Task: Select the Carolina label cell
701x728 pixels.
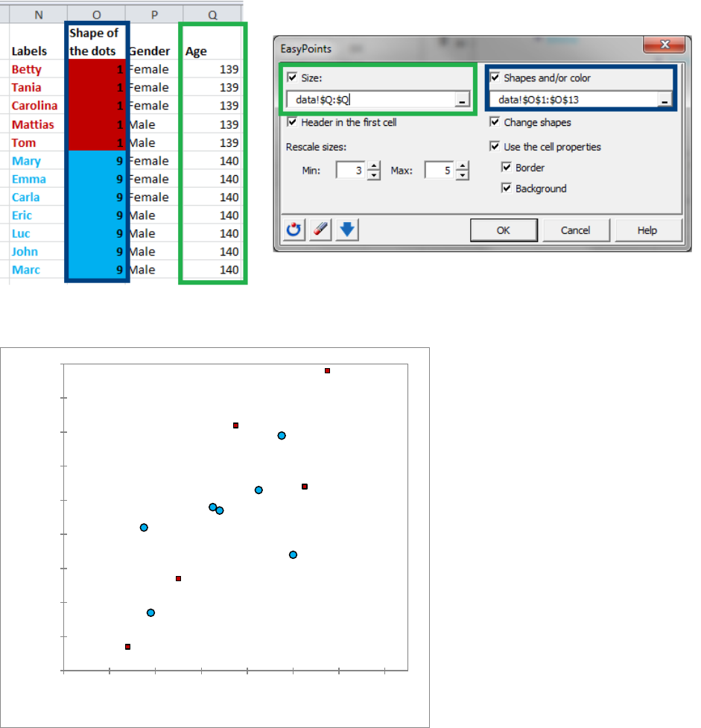Action: (x=39, y=105)
